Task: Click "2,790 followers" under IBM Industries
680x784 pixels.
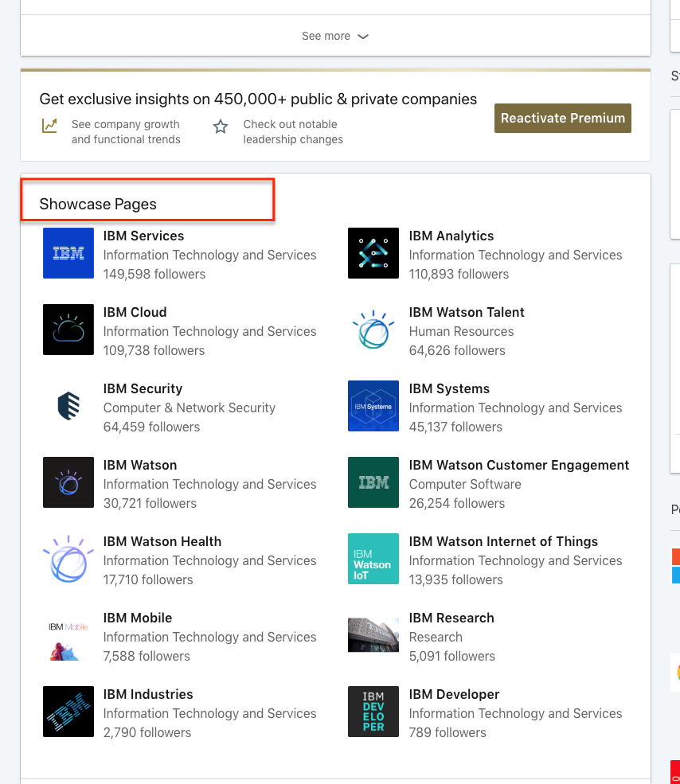Action: pos(147,734)
